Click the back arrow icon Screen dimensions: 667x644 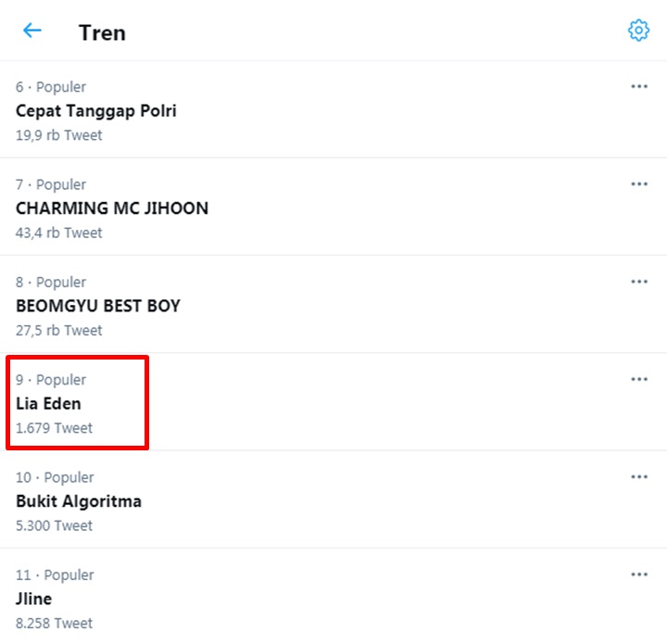coord(32,31)
